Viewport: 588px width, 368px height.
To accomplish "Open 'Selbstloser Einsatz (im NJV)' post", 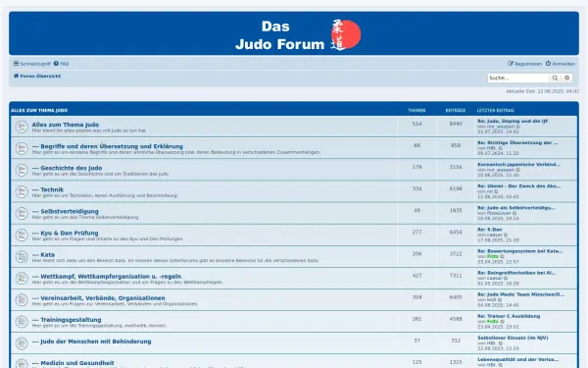I will coord(513,338).
